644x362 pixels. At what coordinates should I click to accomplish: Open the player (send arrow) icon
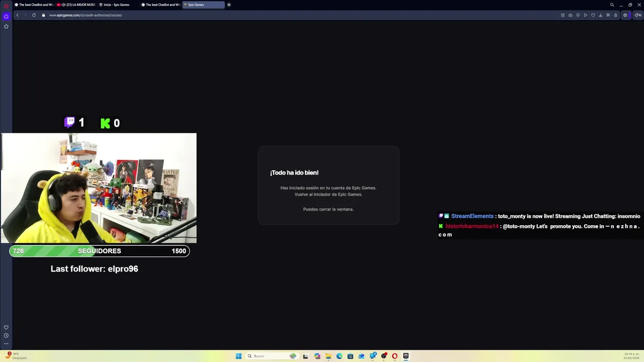point(585,15)
